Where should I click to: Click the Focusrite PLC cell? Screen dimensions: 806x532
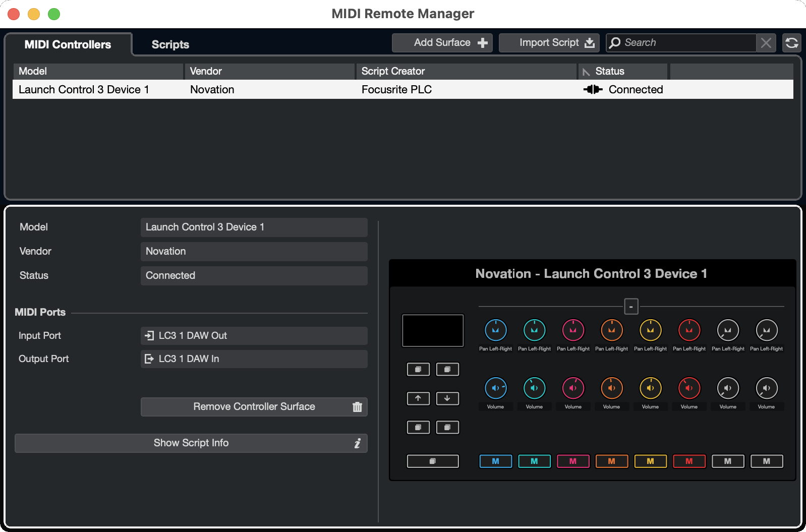coord(396,89)
